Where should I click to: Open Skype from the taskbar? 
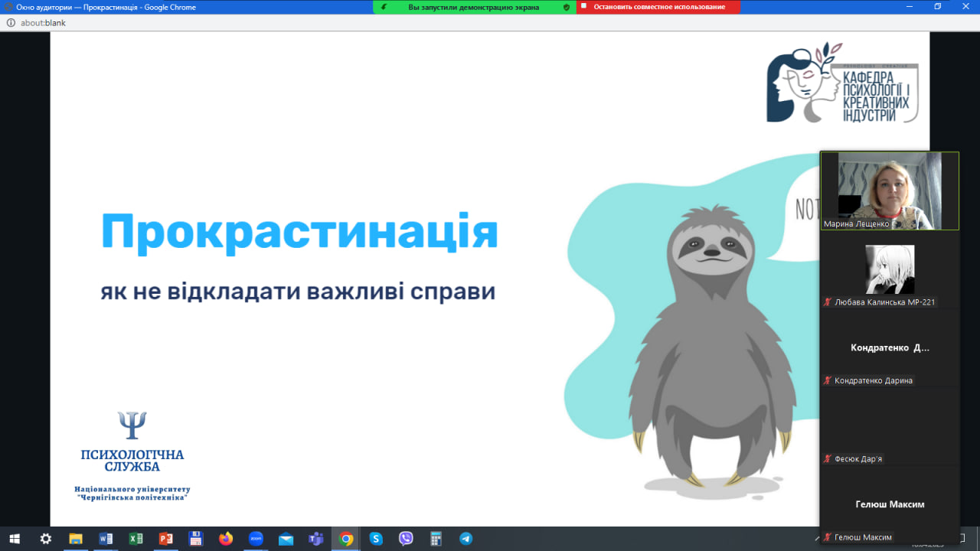(x=376, y=539)
